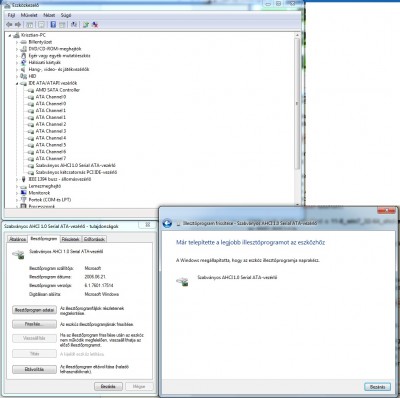Click the Mégse button in properties dialog

click(x=139, y=386)
